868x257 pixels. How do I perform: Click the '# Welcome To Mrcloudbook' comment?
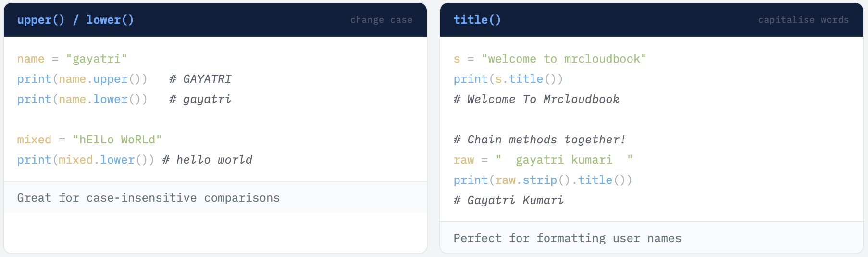pos(536,99)
